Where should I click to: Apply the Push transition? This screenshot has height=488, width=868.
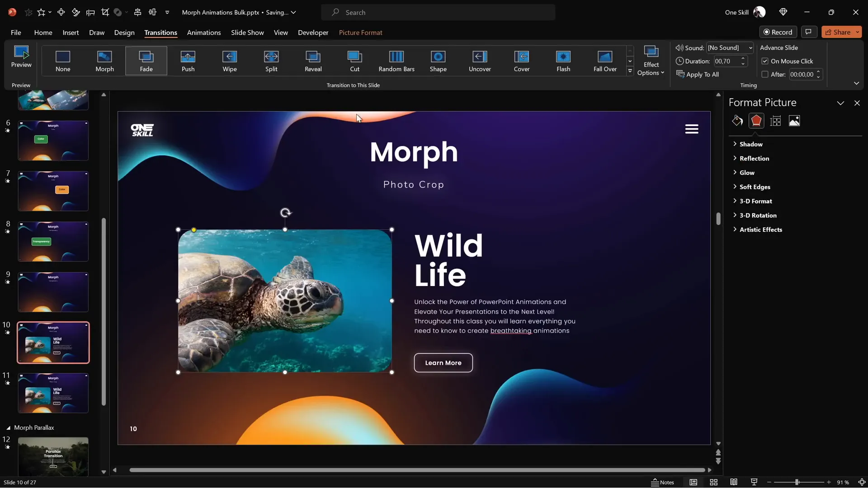tap(188, 61)
